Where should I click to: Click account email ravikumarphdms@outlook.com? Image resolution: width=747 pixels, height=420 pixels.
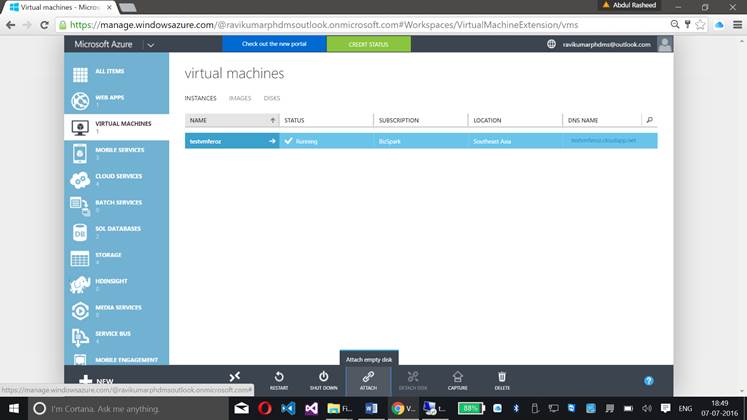coord(606,44)
